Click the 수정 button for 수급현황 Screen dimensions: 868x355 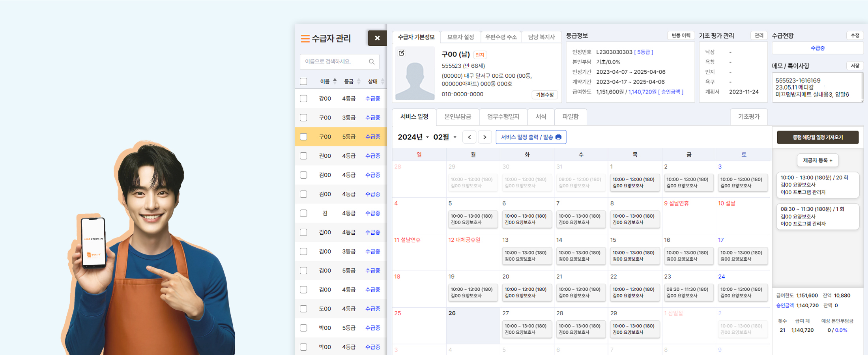click(855, 35)
